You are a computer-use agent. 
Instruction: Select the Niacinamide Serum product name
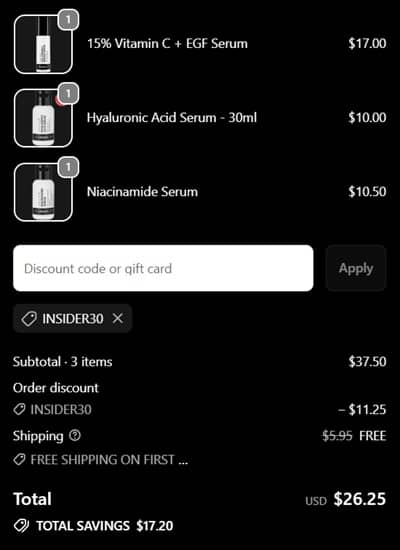142,192
